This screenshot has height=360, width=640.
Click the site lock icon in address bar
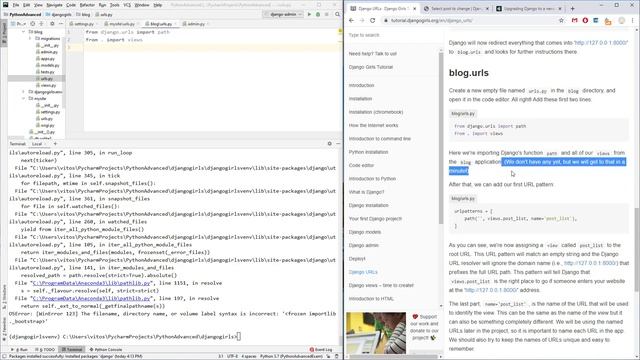tap(385, 20)
